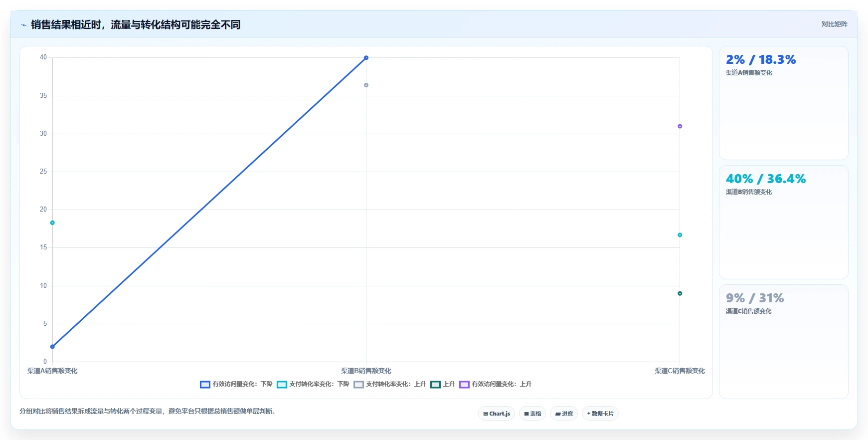Toggle the 支付转化率变化:下降 legend swatch
The height and width of the screenshot is (440, 868).
click(282, 385)
